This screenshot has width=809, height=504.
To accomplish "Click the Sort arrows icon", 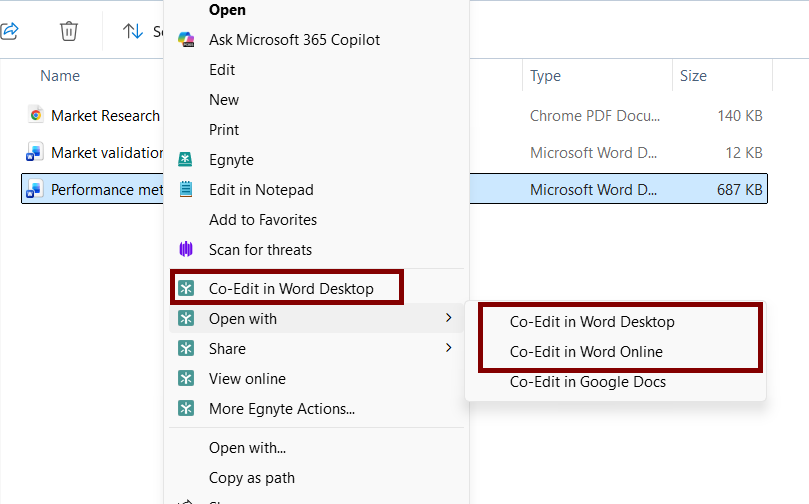I will pyautogui.click(x=133, y=31).
